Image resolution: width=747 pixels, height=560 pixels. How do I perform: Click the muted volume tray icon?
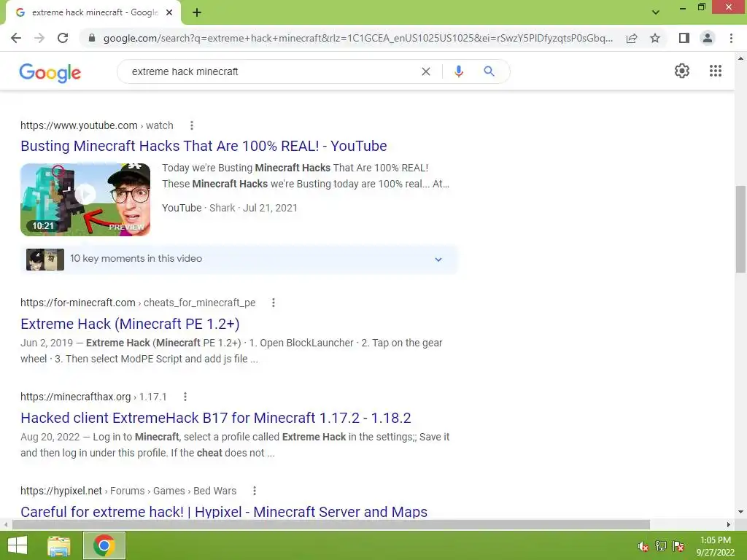[643, 546]
